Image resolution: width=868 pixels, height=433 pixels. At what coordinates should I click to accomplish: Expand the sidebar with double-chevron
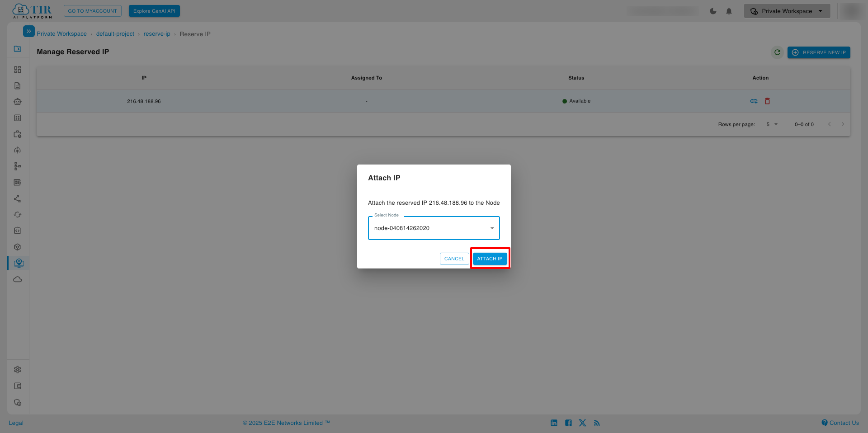(x=28, y=31)
